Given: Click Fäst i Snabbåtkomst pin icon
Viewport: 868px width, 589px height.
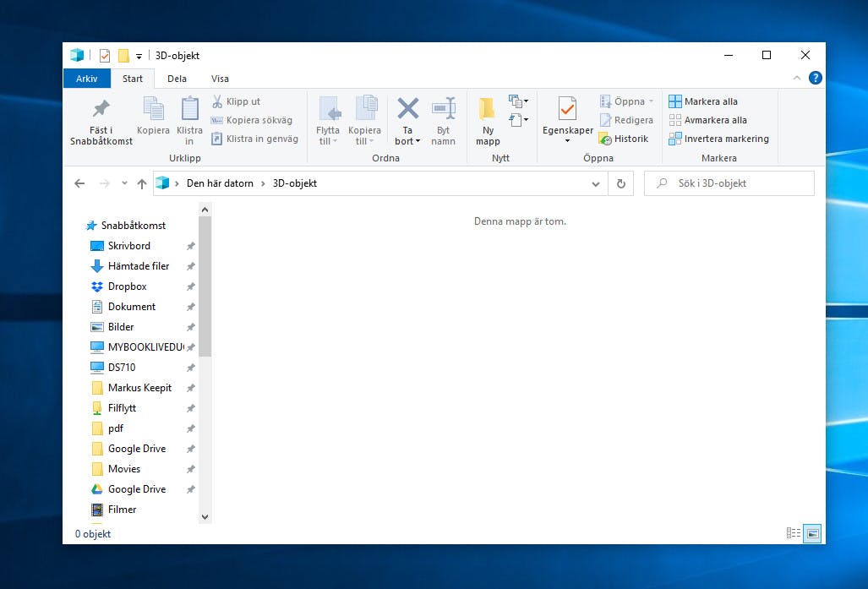Looking at the screenshot, I should (x=101, y=110).
